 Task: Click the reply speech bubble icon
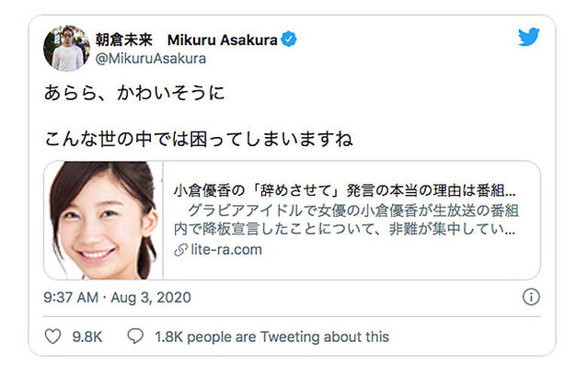pos(134,337)
